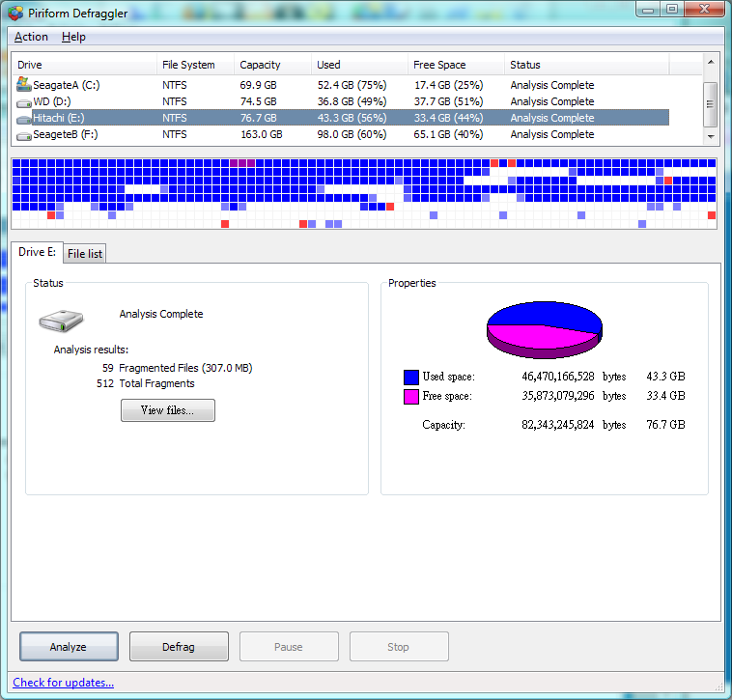
Task: Click the Stop button
Action: [399, 646]
